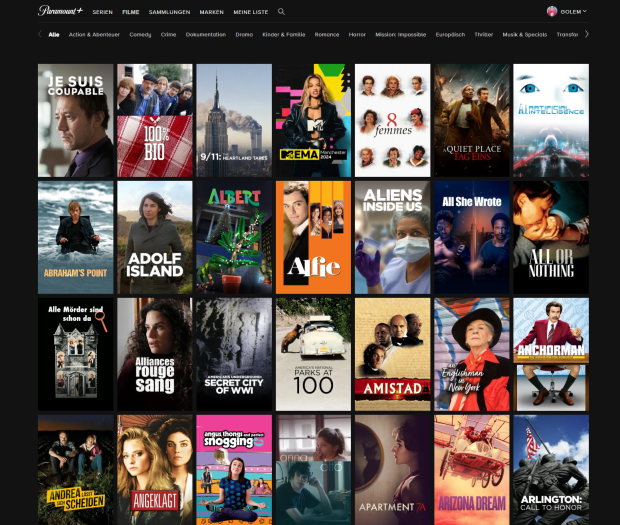This screenshot has height=525, width=620.
Task: Filter by Musik & Specials
Action: coord(525,35)
